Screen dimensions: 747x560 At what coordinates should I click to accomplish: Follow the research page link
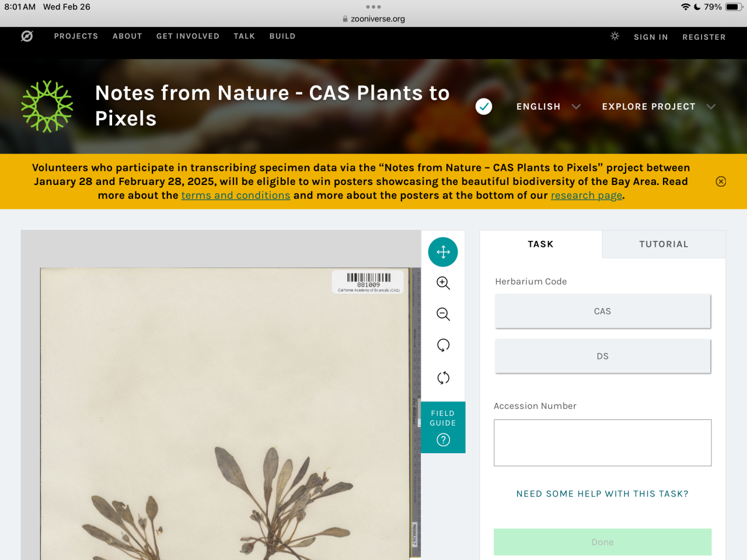click(x=587, y=195)
